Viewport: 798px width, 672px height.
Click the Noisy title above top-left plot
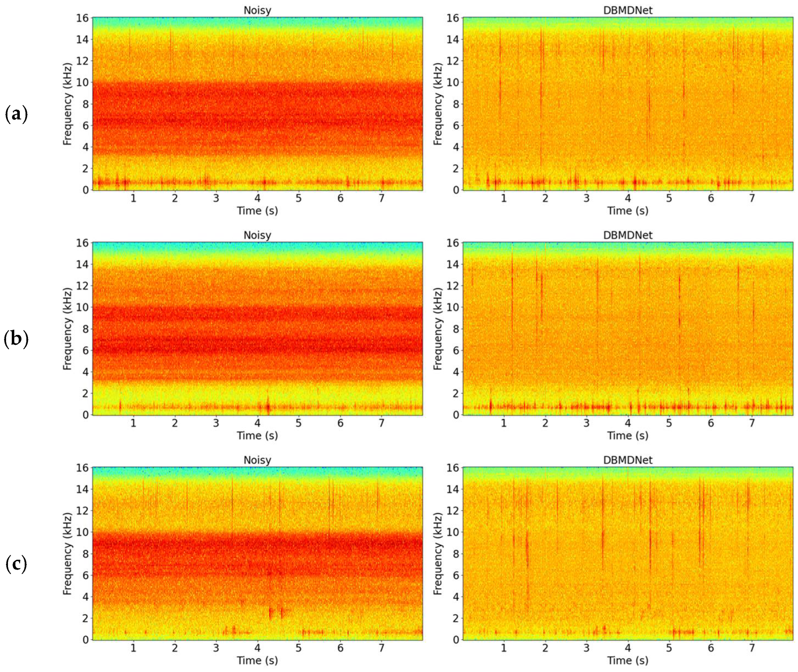click(257, 10)
